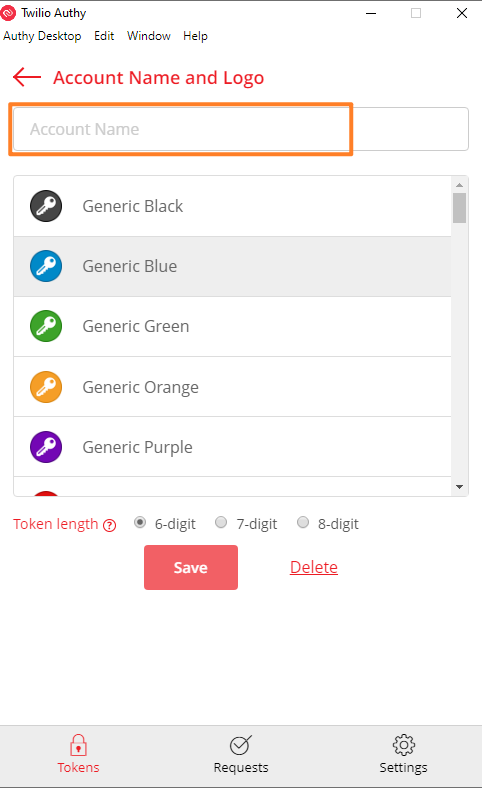Open Settings via the gear icon
Viewport: 482px width, 788px height.
click(x=404, y=745)
